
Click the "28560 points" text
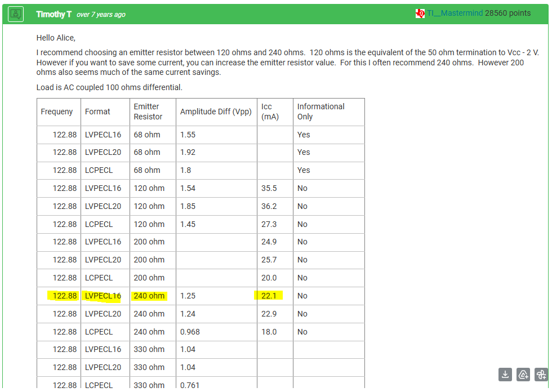click(x=508, y=13)
